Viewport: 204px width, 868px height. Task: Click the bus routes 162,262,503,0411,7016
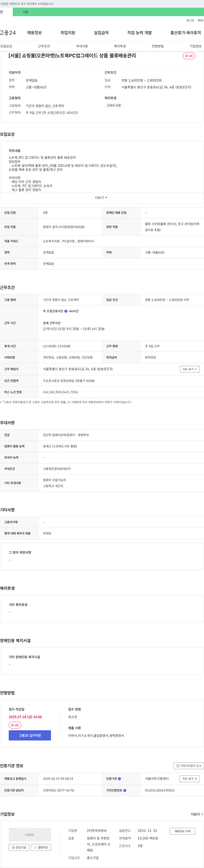coord(60,392)
